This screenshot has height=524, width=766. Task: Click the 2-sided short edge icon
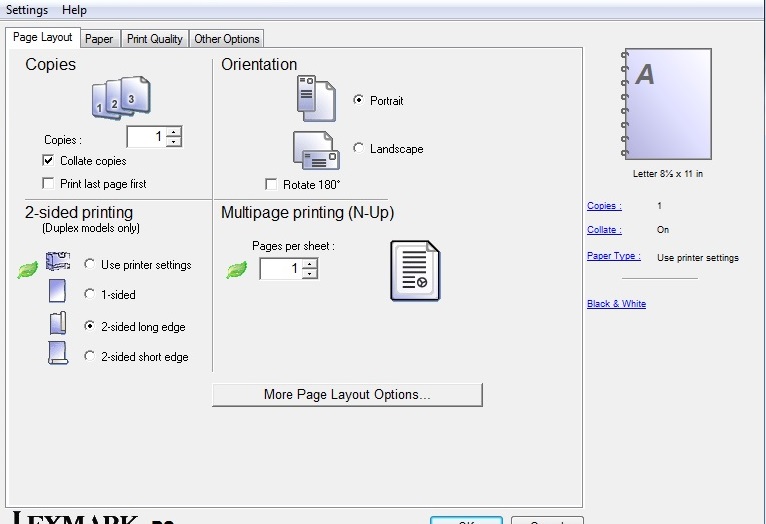57,354
